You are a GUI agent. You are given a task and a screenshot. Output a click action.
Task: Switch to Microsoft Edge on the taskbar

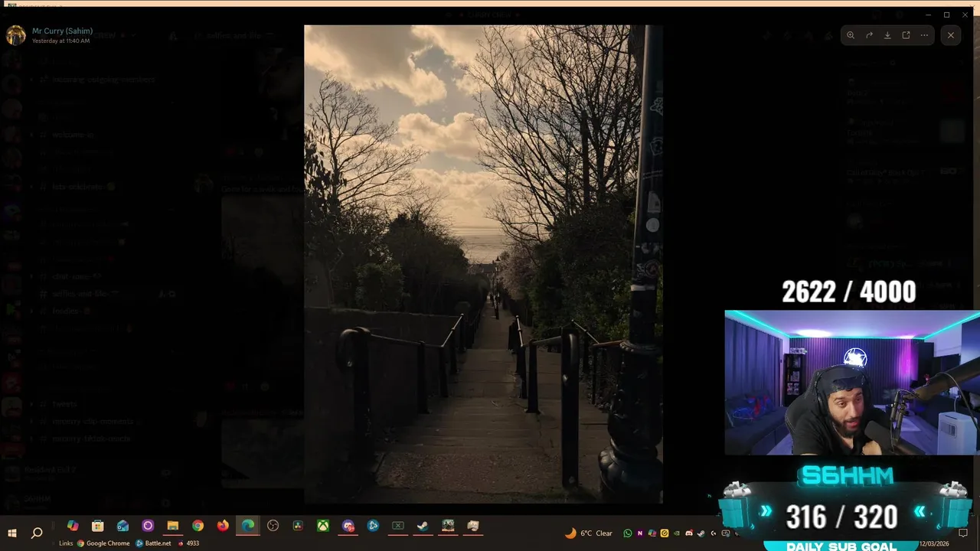click(x=248, y=526)
